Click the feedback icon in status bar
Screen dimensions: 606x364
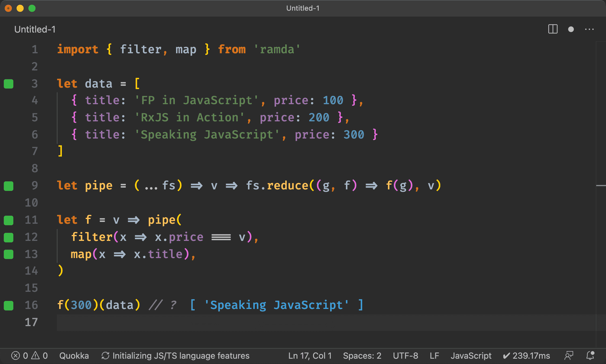click(x=569, y=355)
